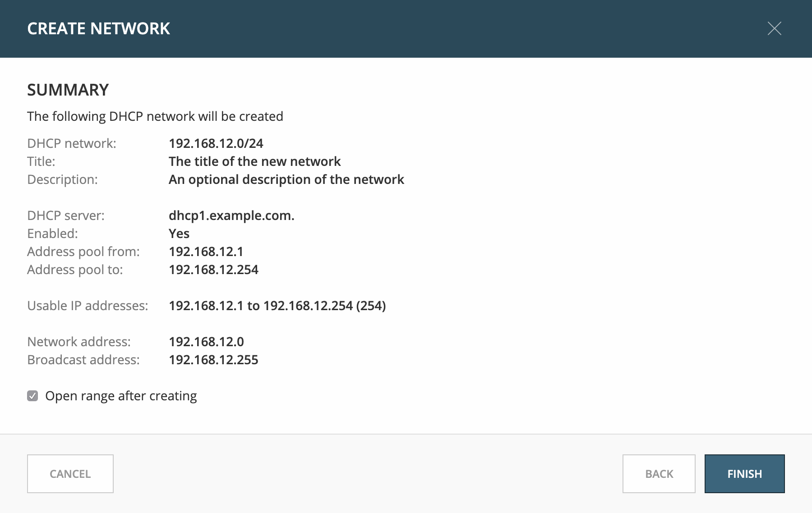Click the title value of the new network
Screen dimensions: 812x513
(254, 161)
